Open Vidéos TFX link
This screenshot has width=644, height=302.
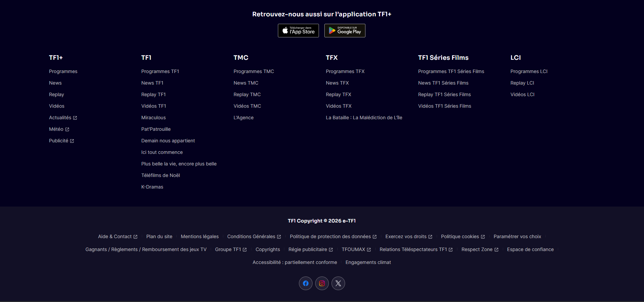tap(339, 106)
